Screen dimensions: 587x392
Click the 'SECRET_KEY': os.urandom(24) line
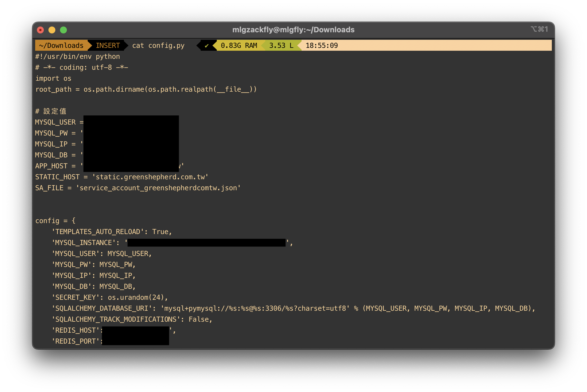click(x=110, y=297)
